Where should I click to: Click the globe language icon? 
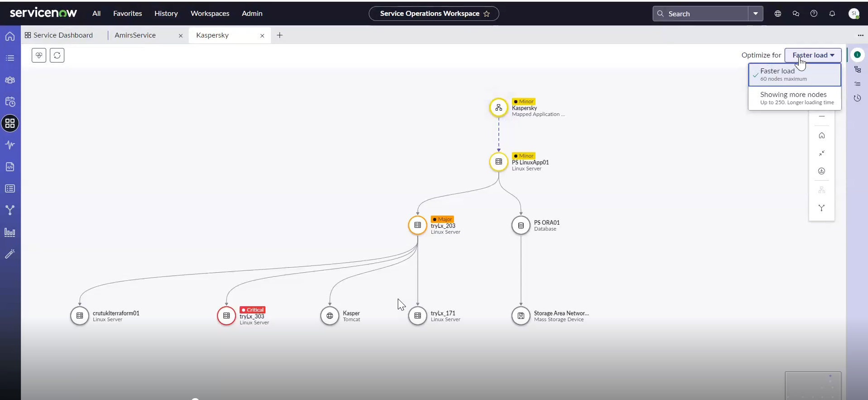(777, 14)
